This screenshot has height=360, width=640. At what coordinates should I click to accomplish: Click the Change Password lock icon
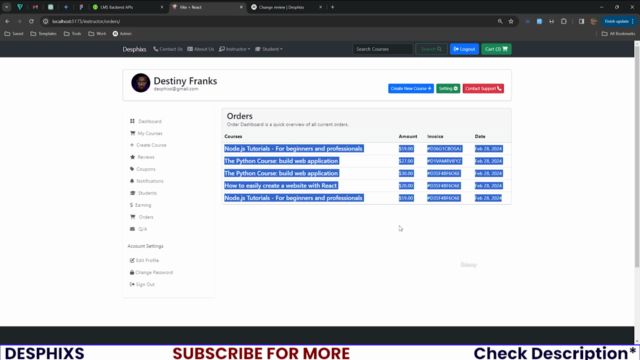132,272
